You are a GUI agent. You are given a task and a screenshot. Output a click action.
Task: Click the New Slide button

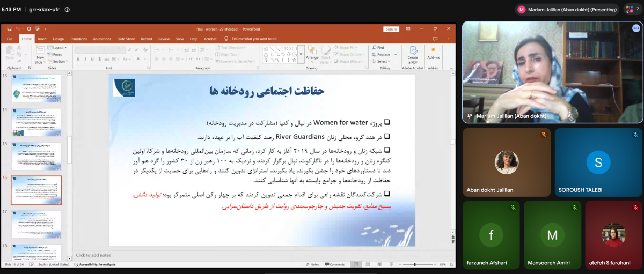(40, 55)
